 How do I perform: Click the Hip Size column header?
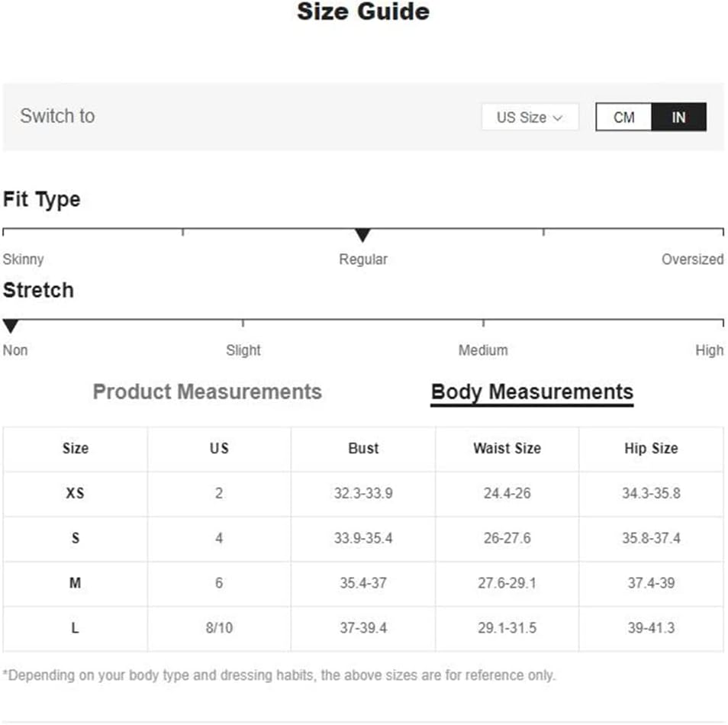pos(651,449)
